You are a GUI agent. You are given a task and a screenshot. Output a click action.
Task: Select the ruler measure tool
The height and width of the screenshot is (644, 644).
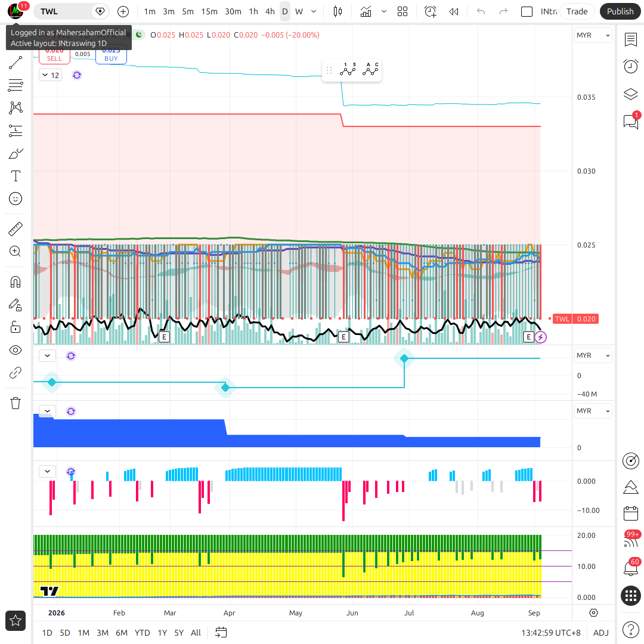coord(16,229)
